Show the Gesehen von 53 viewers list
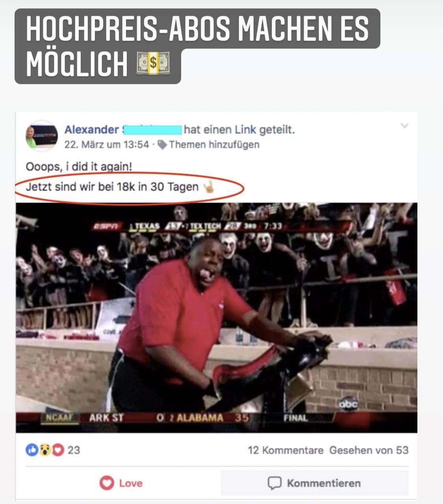443x504 pixels. tap(369, 450)
